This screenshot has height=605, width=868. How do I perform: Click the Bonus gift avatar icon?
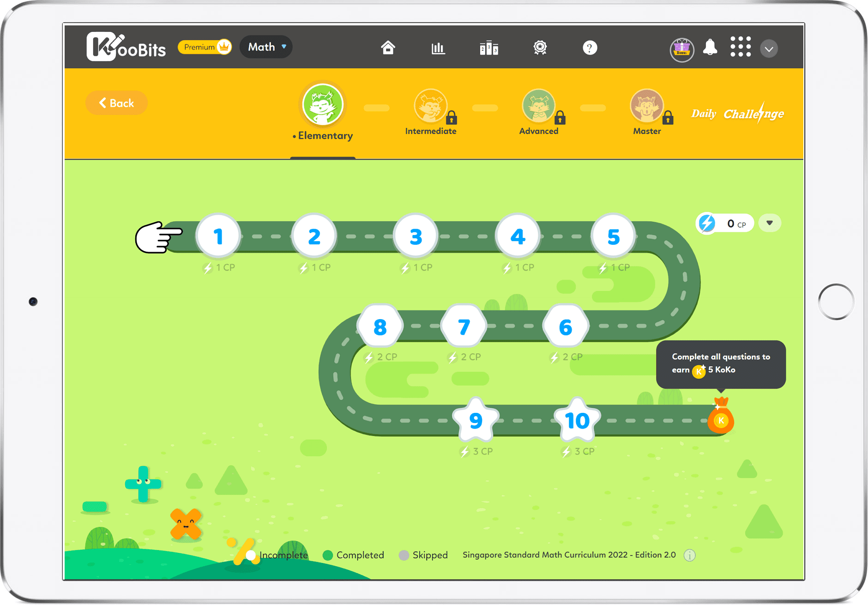click(681, 49)
